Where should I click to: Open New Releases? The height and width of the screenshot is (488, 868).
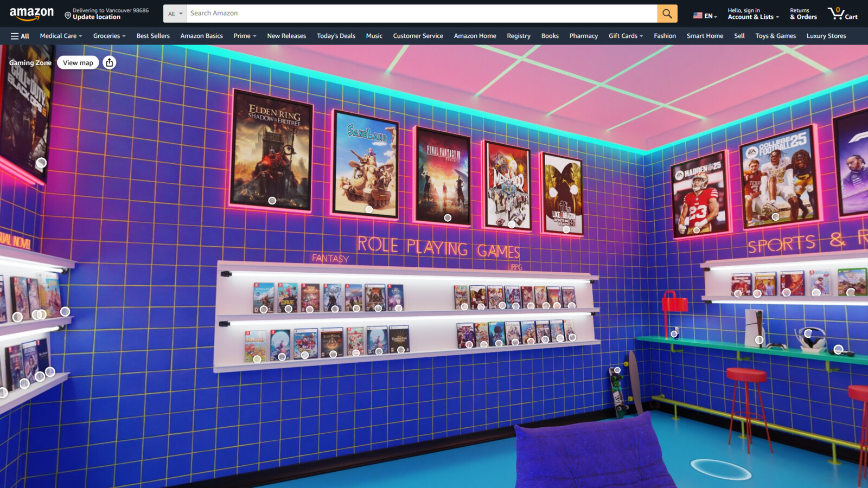click(x=286, y=36)
